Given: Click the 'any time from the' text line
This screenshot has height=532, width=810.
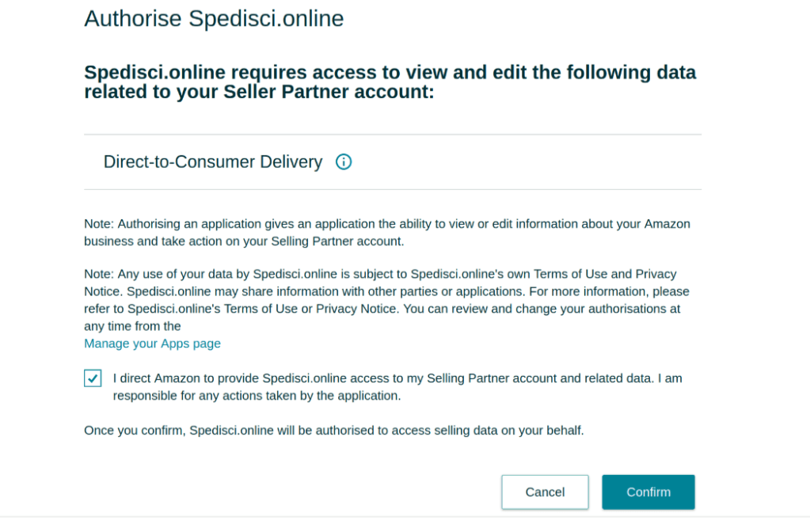Looking at the screenshot, I should click(132, 326).
